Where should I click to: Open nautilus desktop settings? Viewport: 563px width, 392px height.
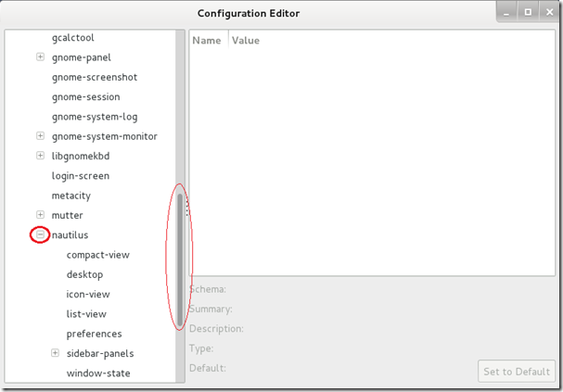point(84,274)
